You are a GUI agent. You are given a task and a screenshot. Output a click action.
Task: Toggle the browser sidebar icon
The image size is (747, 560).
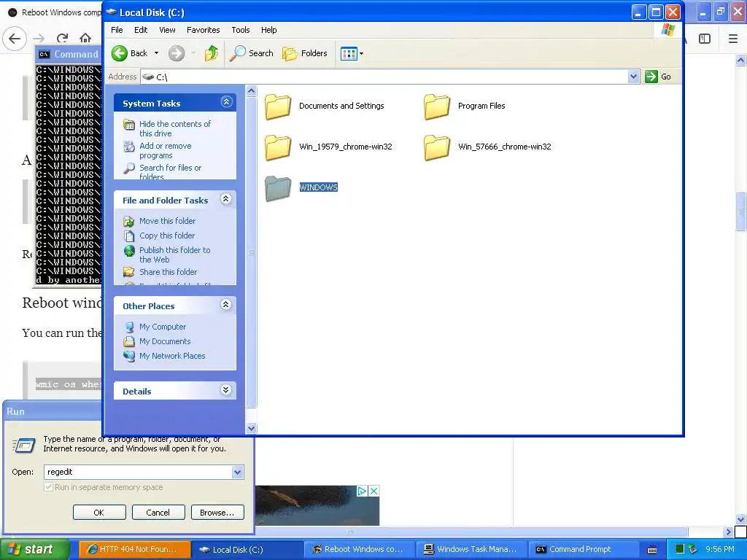(705, 39)
